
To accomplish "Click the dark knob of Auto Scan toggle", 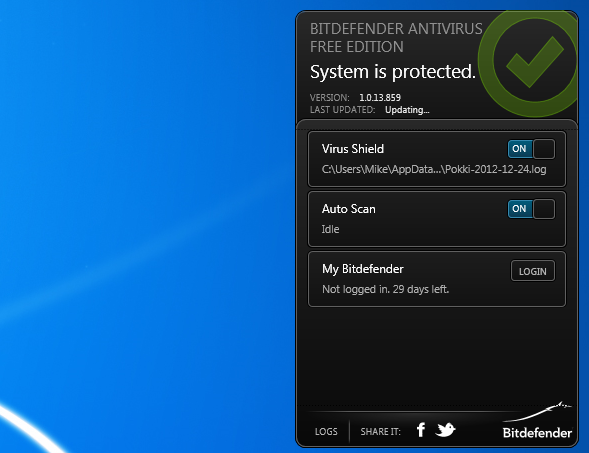I will click(x=544, y=209).
